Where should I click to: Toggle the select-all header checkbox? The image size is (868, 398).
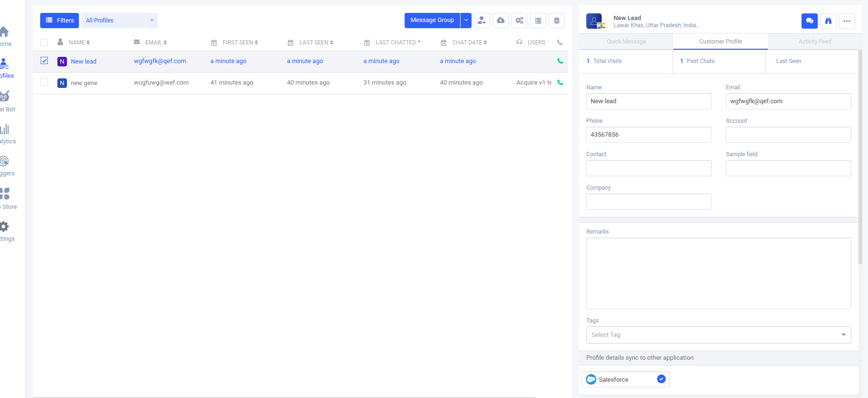[44, 42]
